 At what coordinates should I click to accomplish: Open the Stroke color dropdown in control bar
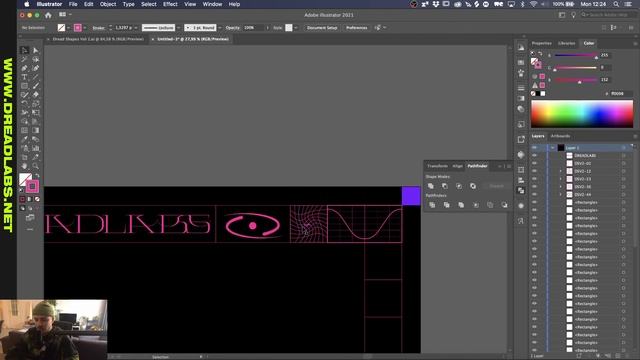coord(84,28)
